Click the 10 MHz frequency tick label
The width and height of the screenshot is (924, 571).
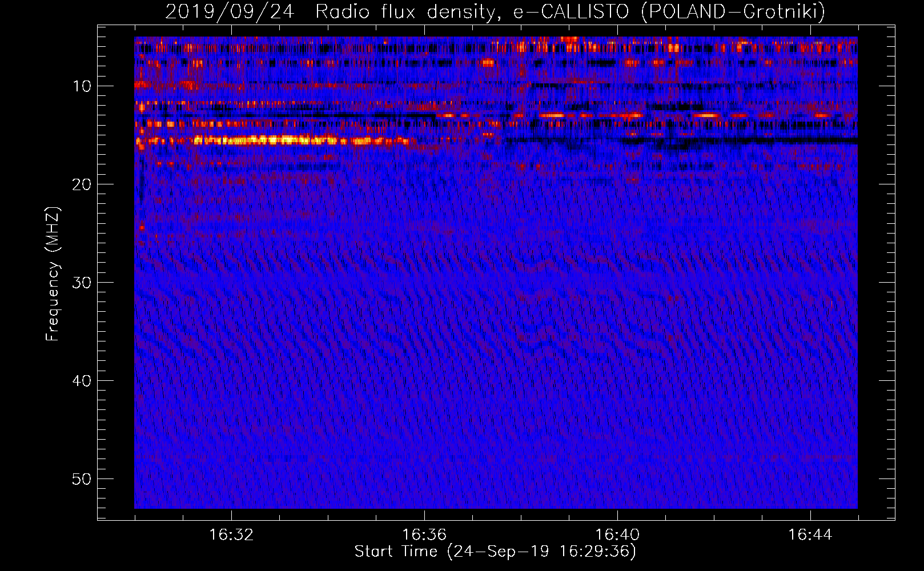click(x=82, y=86)
